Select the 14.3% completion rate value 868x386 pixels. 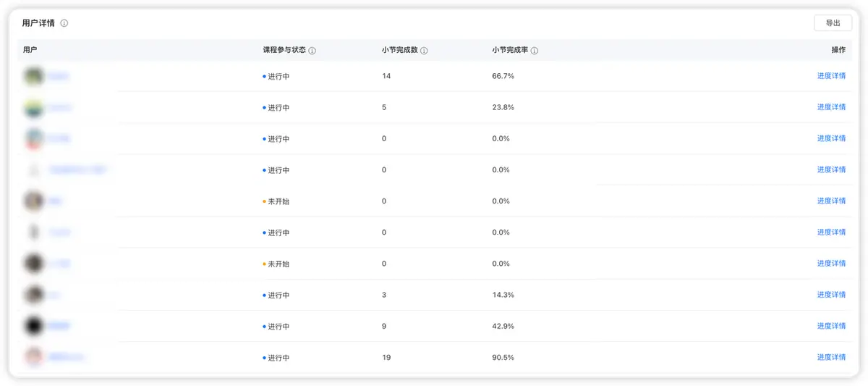coord(503,295)
